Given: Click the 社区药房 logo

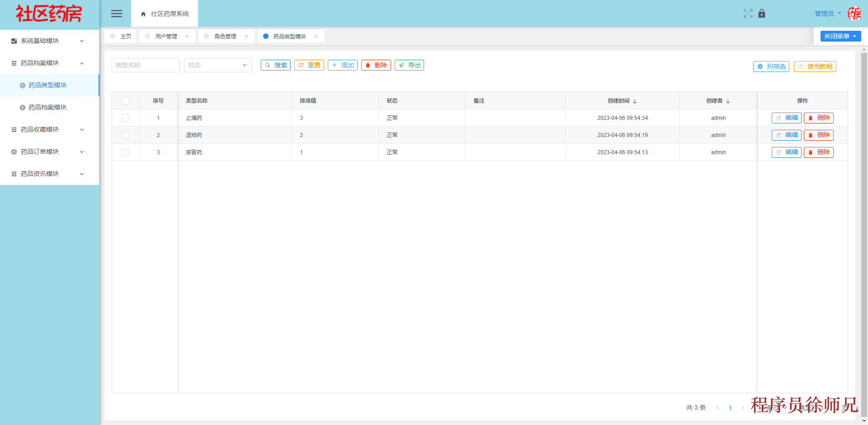Looking at the screenshot, I should [49, 14].
